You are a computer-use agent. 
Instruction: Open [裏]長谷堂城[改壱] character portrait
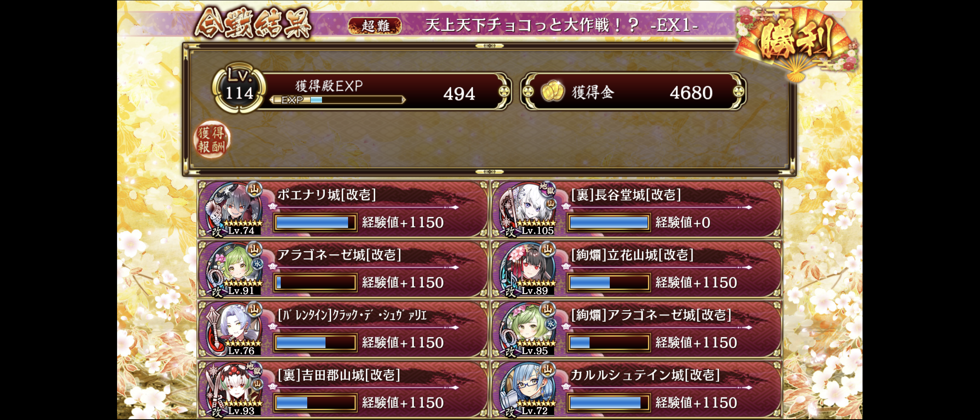528,209
